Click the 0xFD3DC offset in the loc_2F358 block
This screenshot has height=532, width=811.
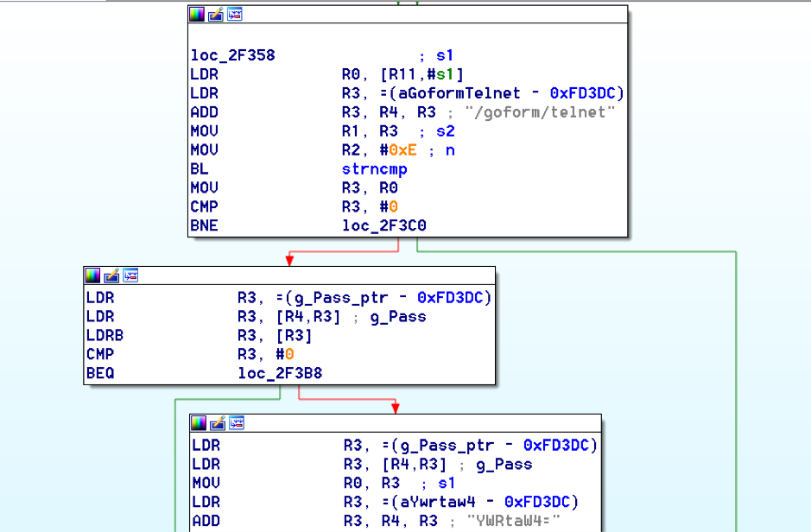(x=583, y=93)
